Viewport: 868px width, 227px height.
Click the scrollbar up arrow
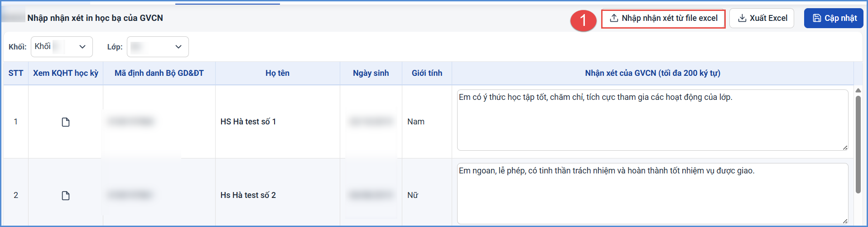click(x=858, y=90)
